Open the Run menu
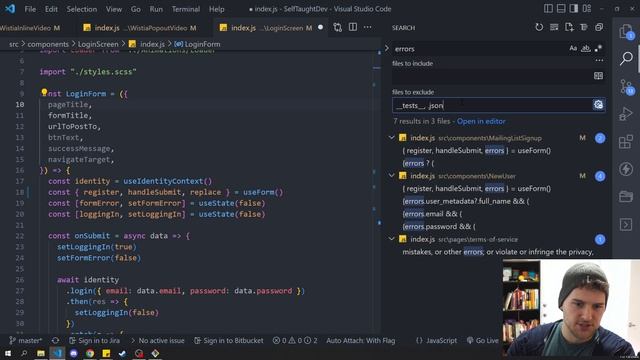Viewport: 640px width, 360px height. coord(156,9)
